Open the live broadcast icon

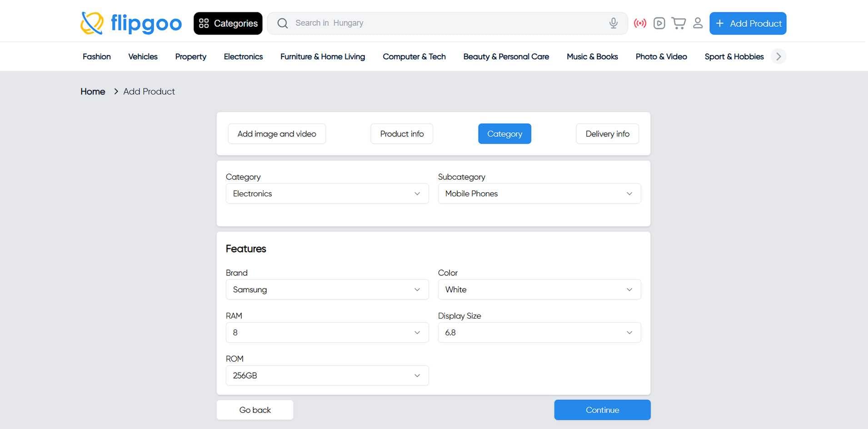(640, 23)
